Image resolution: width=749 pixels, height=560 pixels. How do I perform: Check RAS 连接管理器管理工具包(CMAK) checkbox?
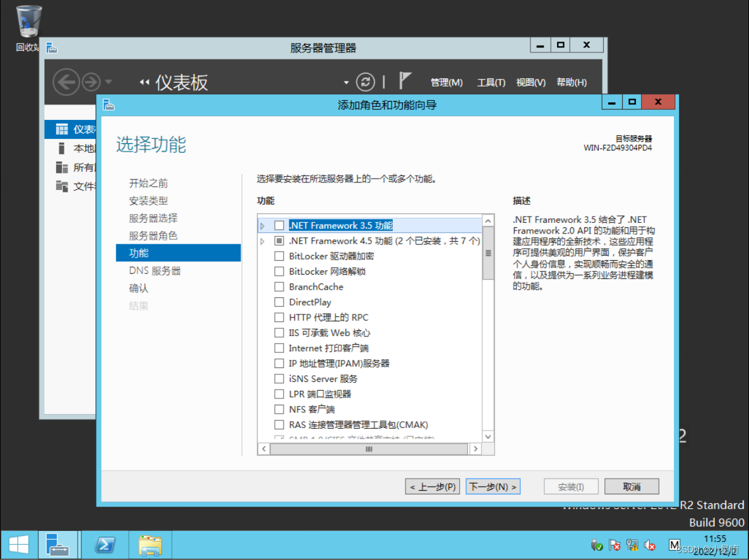tap(279, 424)
